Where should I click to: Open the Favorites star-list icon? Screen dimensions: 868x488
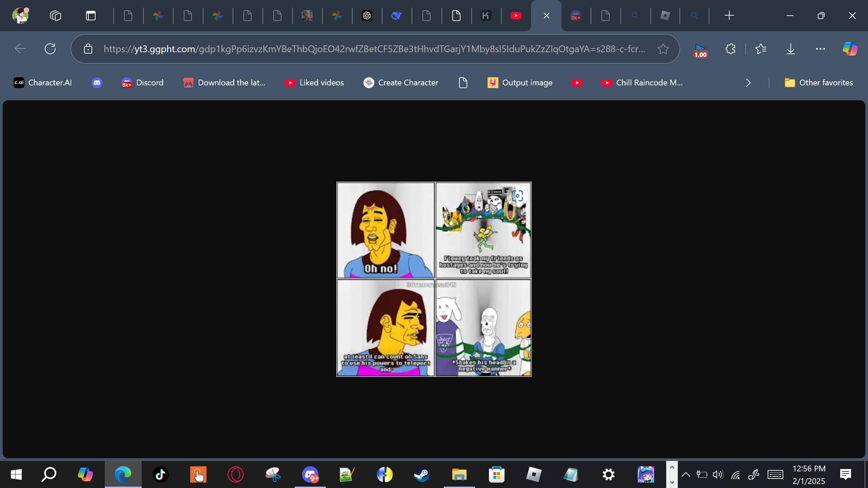pyautogui.click(x=761, y=49)
